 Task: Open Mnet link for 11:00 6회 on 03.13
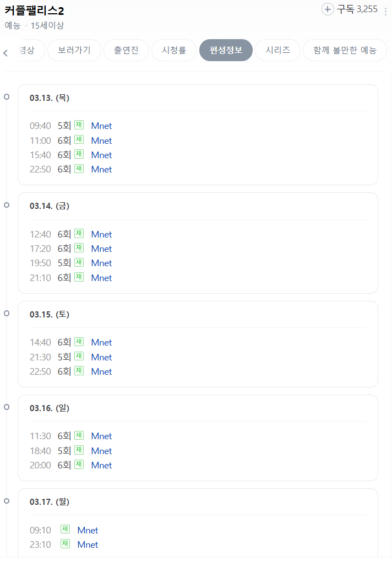pyautogui.click(x=101, y=141)
